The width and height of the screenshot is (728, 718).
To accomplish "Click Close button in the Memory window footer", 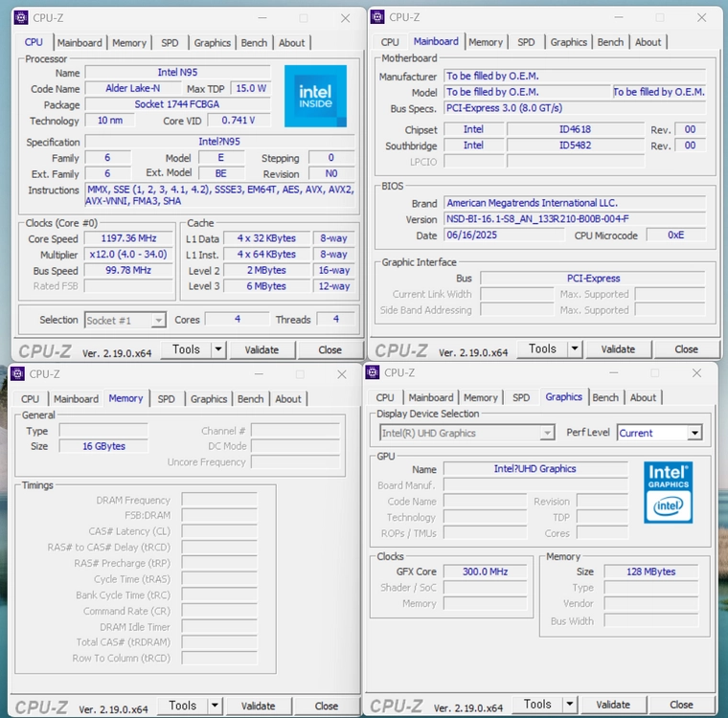I will click(327, 707).
